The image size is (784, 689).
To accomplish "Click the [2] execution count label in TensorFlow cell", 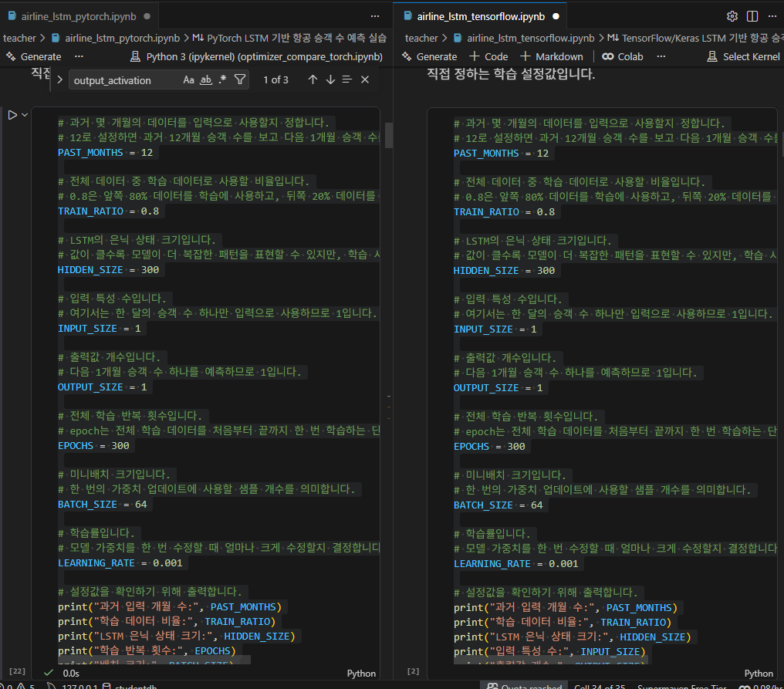I will pos(414,671).
